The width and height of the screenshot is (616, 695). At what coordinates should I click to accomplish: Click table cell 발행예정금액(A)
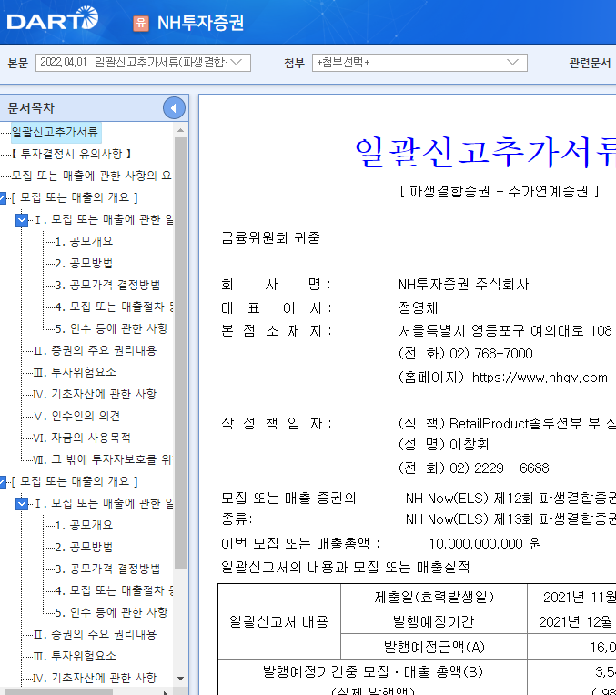click(x=434, y=647)
